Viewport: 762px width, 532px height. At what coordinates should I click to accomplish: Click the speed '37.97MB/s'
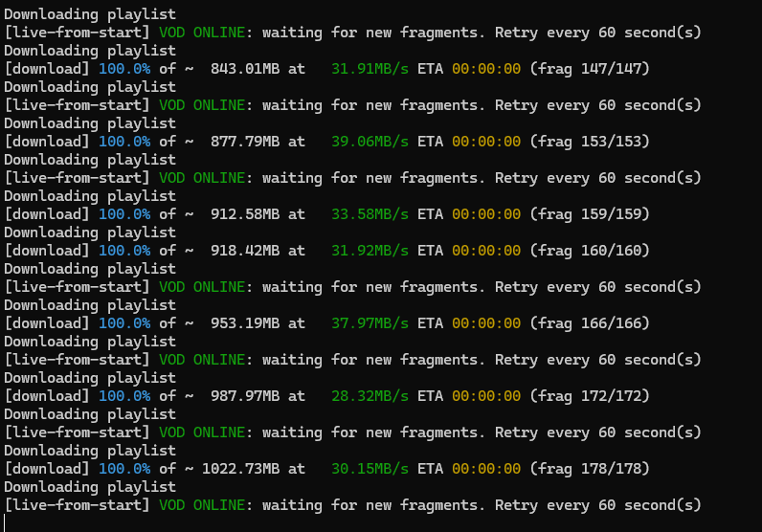click(370, 323)
